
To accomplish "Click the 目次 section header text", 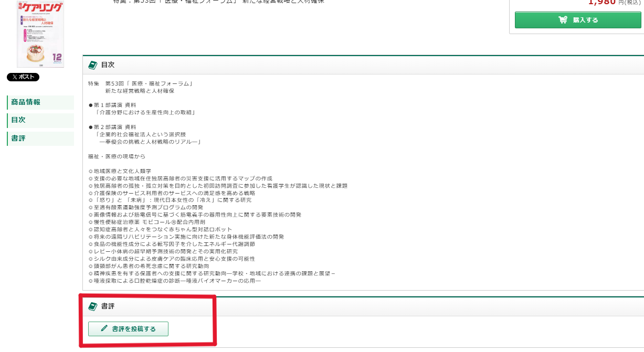I will pyautogui.click(x=108, y=65).
